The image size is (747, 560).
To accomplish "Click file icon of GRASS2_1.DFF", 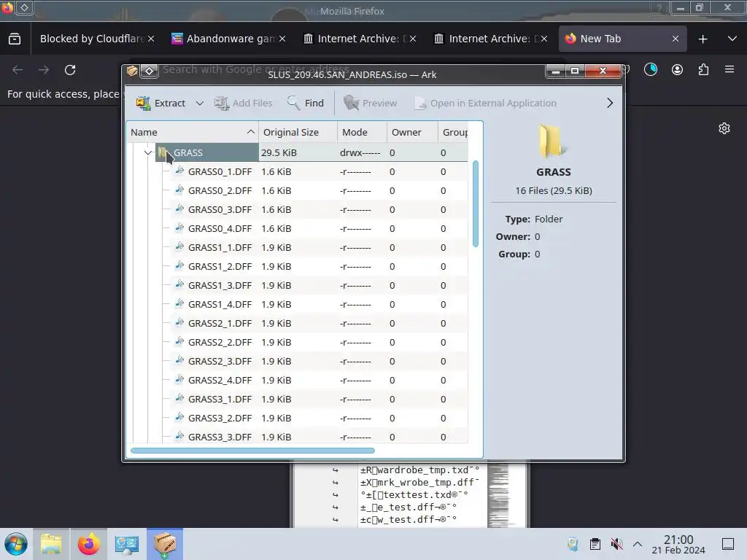I will point(179,322).
